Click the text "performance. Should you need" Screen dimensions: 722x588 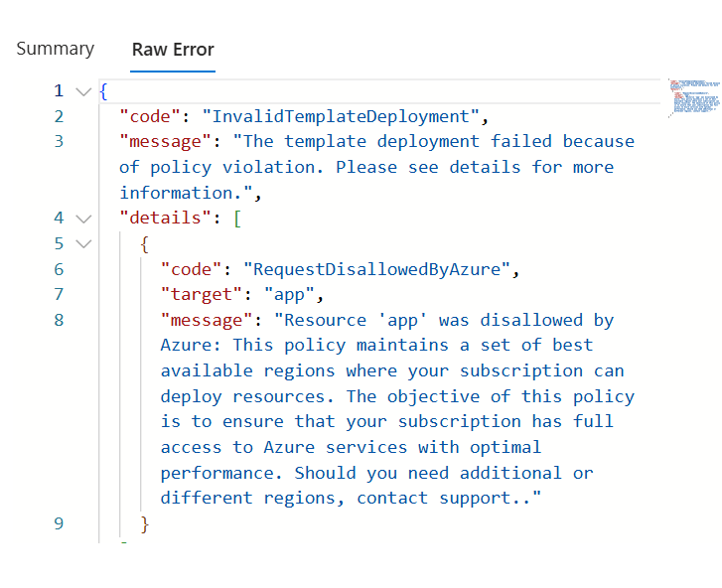coord(304,474)
